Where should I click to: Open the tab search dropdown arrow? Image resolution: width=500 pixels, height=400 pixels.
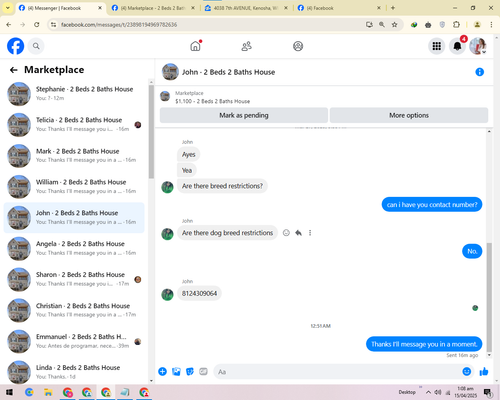click(8, 8)
